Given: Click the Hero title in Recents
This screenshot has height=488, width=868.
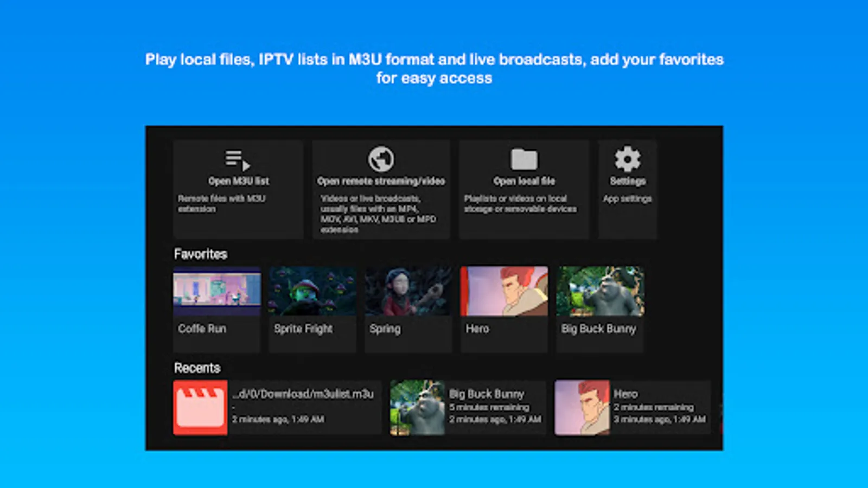Looking at the screenshot, I should [x=626, y=394].
